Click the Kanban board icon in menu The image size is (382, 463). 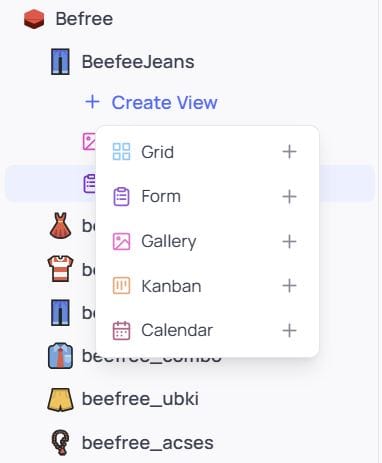121,286
